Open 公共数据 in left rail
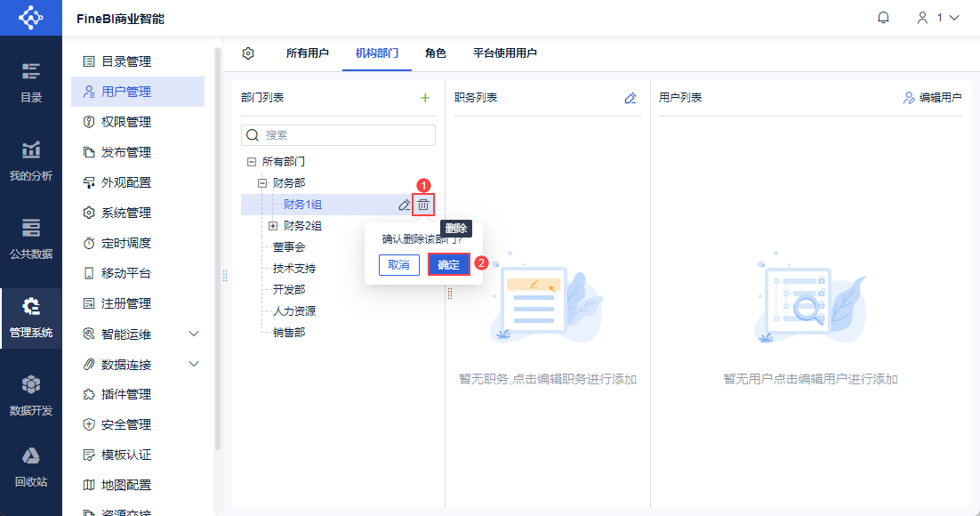This screenshot has width=980, height=516. pos(30,238)
